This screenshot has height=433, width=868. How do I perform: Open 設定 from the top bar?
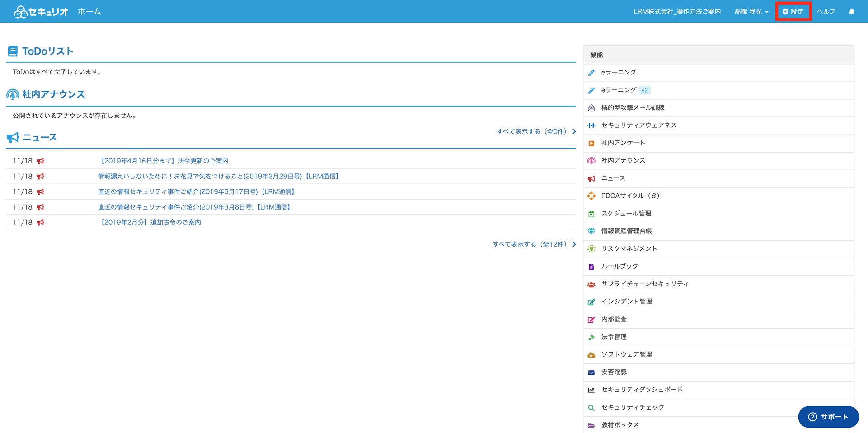tap(793, 12)
